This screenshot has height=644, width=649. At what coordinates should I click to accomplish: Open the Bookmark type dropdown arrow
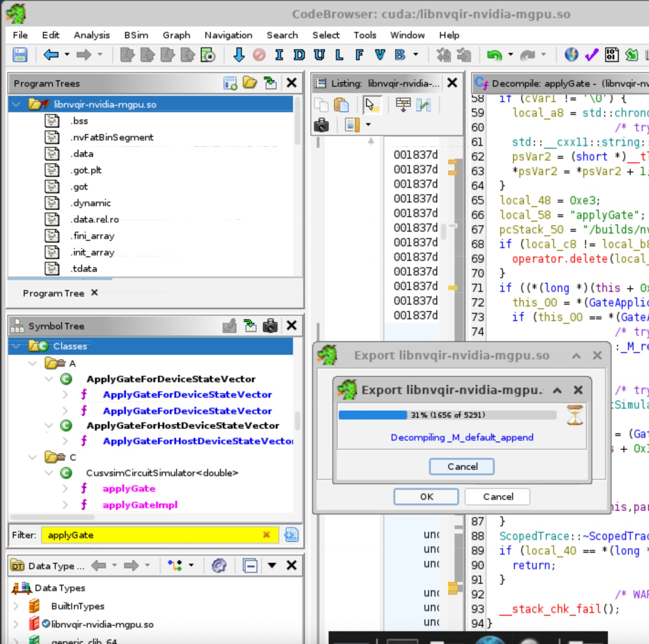pos(416,55)
